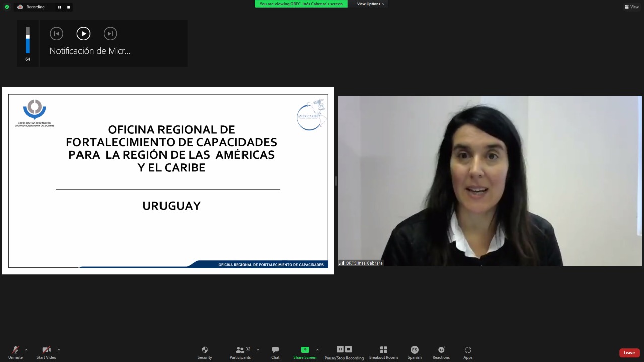Expand video options arrow beside Start Video
Image resolution: width=644 pixels, height=362 pixels.
59,350
